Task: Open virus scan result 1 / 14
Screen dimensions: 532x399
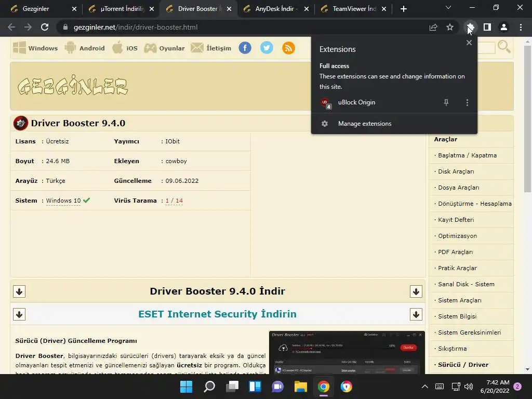Action: point(174,201)
